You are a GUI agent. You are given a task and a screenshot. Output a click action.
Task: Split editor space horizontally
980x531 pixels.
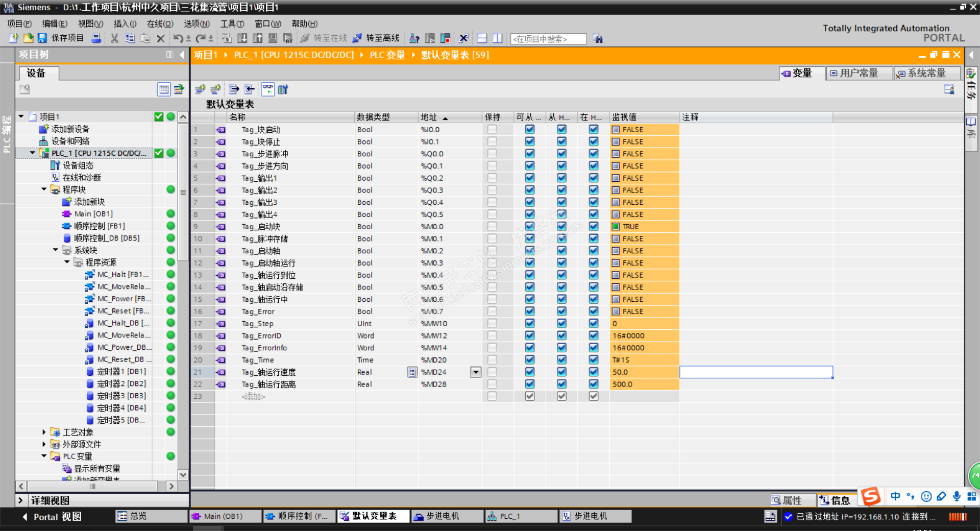click(x=482, y=38)
